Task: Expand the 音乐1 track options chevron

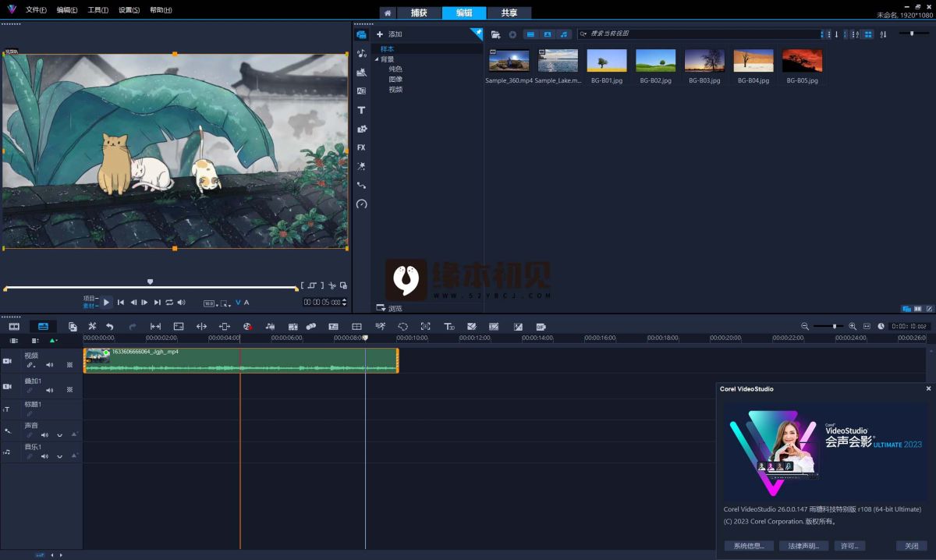Action: tap(59, 455)
